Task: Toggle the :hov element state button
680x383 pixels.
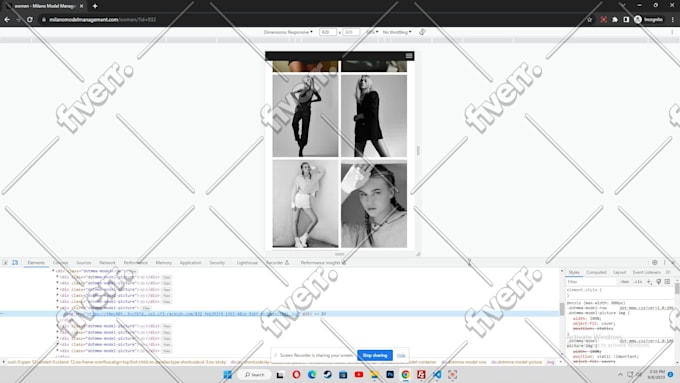Action: [624, 282]
